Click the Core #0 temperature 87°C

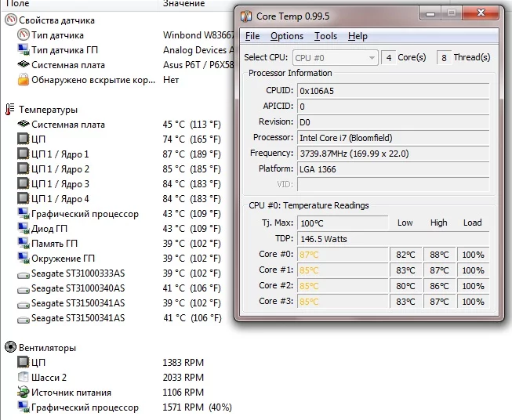(343, 255)
